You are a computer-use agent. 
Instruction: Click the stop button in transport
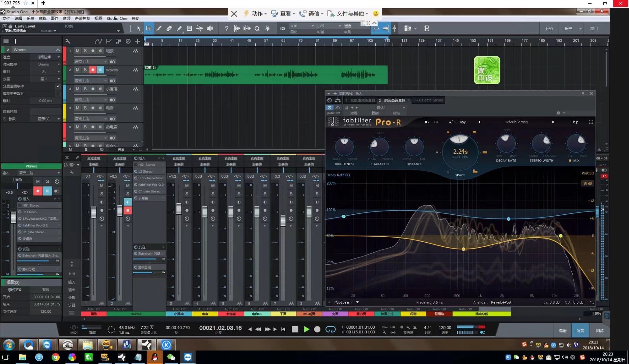(x=295, y=329)
